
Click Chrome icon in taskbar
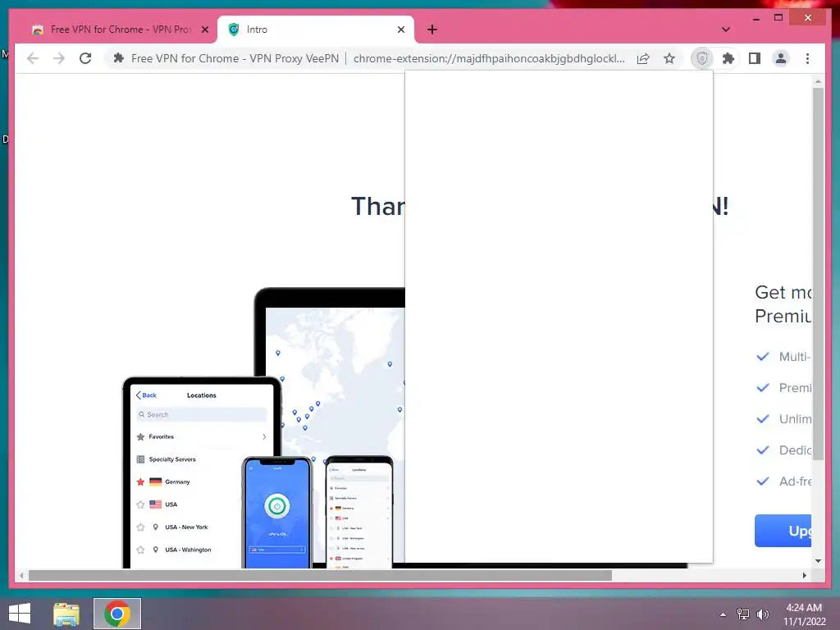pyautogui.click(x=117, y=614)
